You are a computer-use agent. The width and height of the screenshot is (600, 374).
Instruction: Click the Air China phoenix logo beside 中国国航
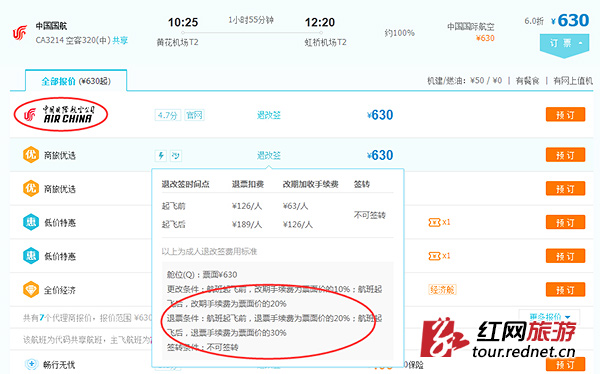point(19,33)
